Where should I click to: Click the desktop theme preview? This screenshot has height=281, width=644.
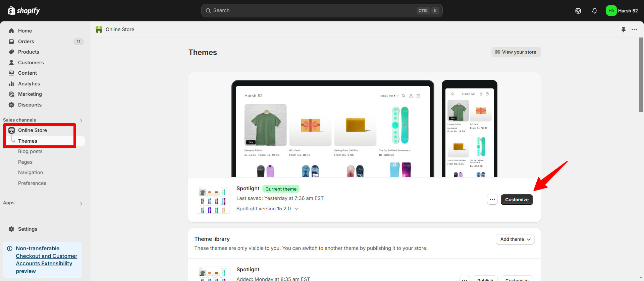tap(333, 129)
